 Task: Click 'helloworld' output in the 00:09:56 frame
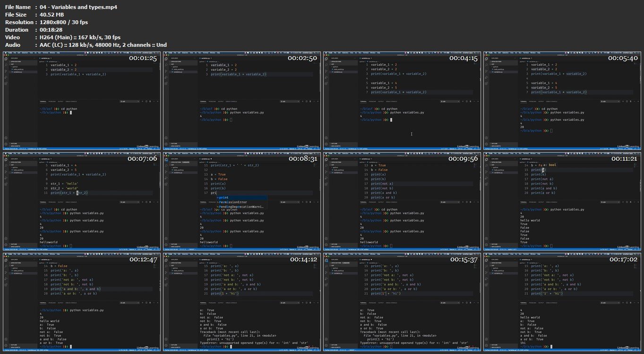click(369, 242)
